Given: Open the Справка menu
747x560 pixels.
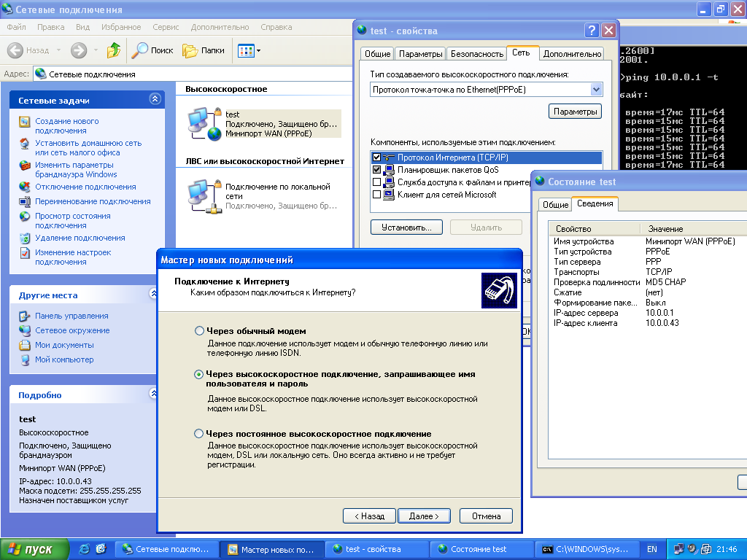Looking at the screenshot, I should [x=276, y=27].
